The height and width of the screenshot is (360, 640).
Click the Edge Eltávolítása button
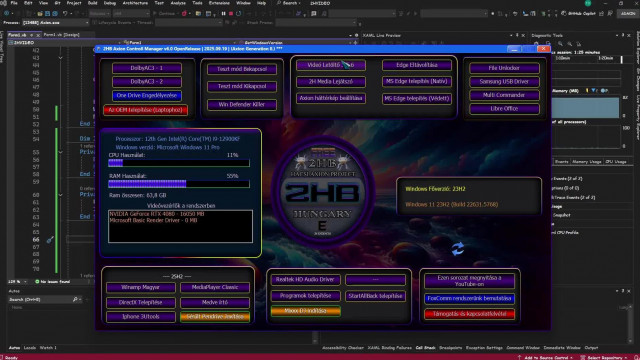tap(416, 65)
